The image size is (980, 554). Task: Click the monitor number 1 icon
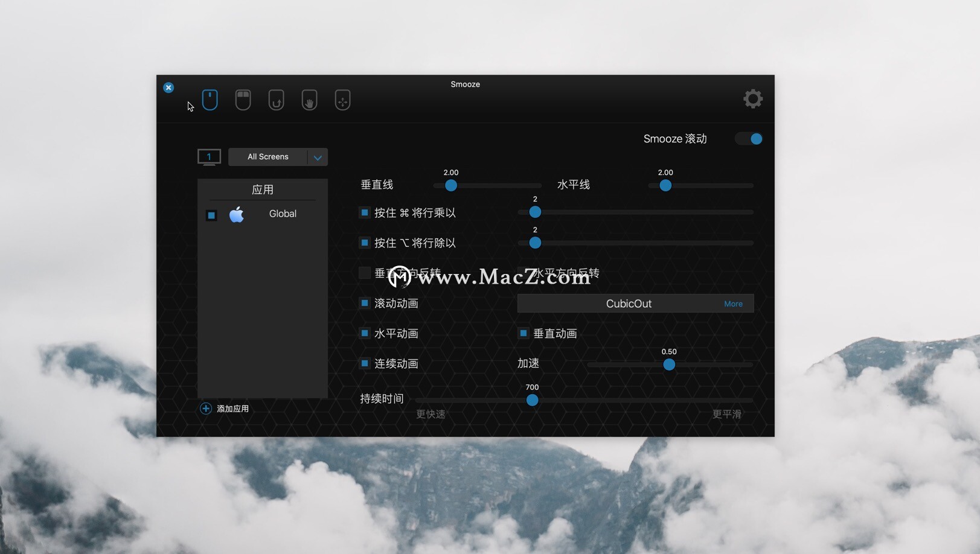click(209, 157)
